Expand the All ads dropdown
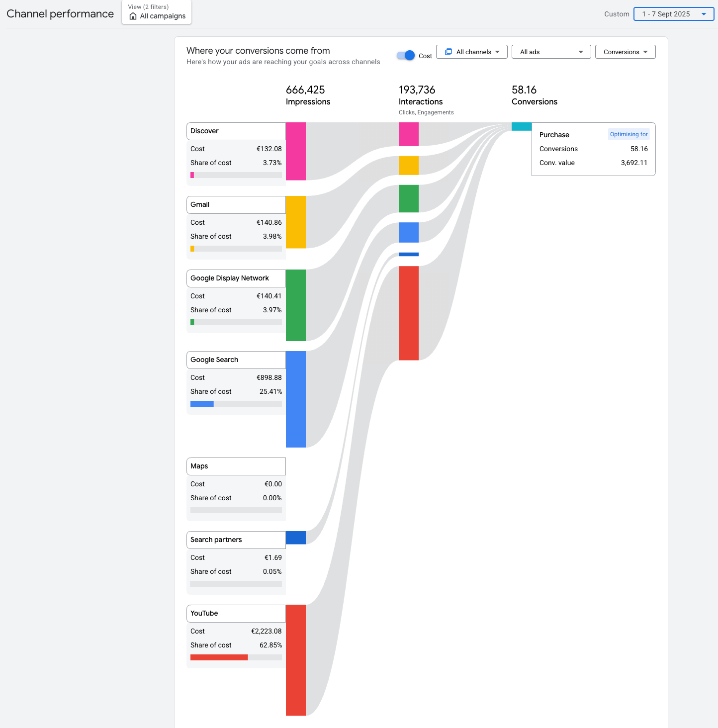The image size is (718, 728). tap(551, 52)
